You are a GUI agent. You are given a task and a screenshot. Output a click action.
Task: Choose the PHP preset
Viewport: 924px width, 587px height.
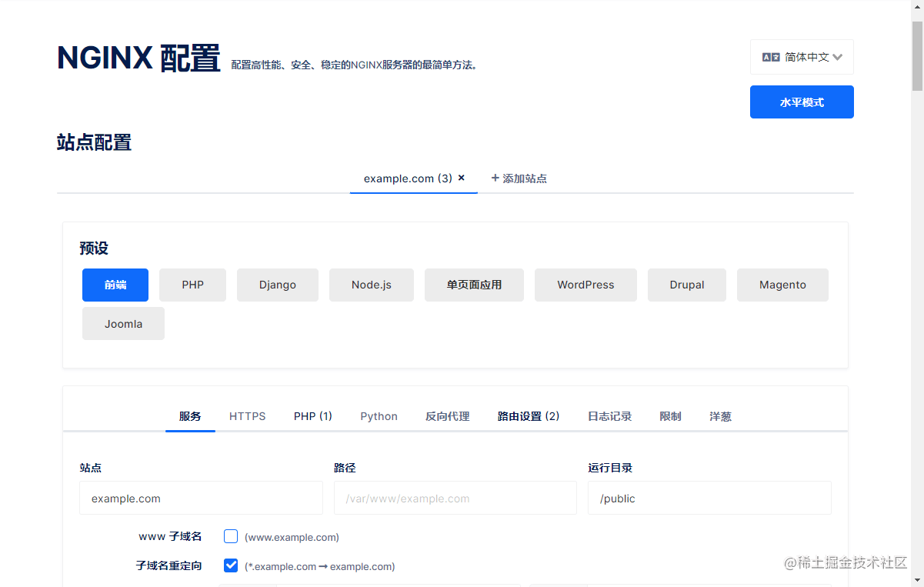tap(193, 285)
